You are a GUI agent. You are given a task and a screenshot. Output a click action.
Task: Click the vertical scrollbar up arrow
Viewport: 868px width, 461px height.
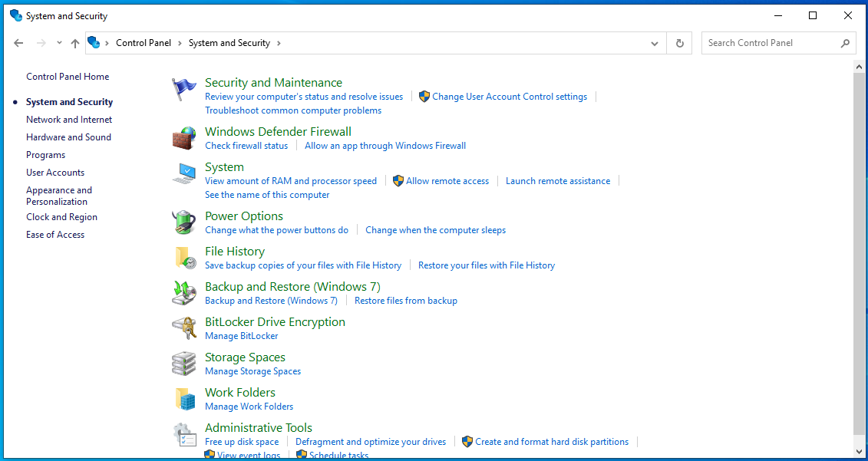point(859,67)
